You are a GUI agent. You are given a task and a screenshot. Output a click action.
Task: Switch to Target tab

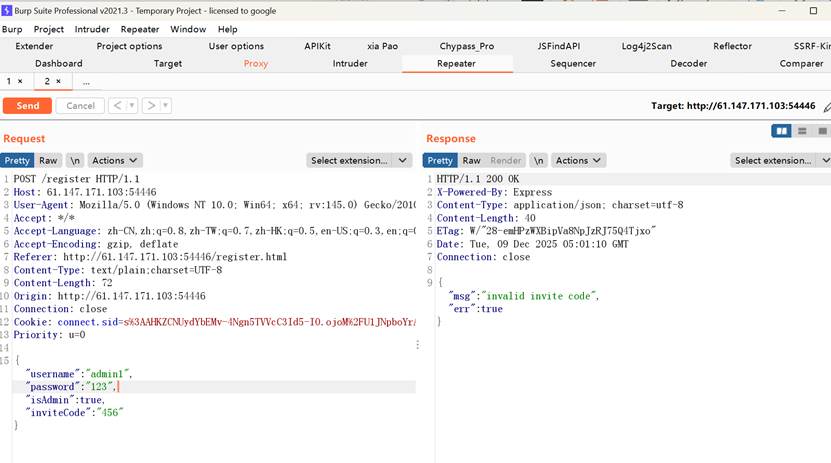pos(167,63)
